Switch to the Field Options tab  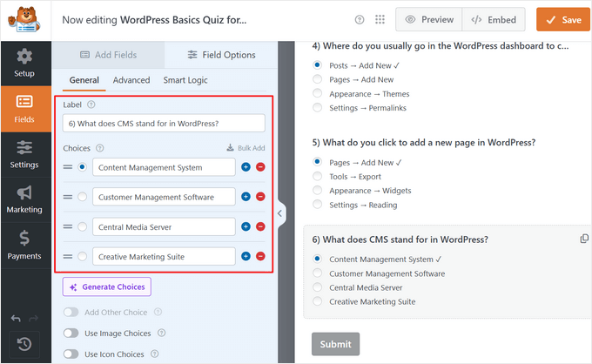coord(221,55)
